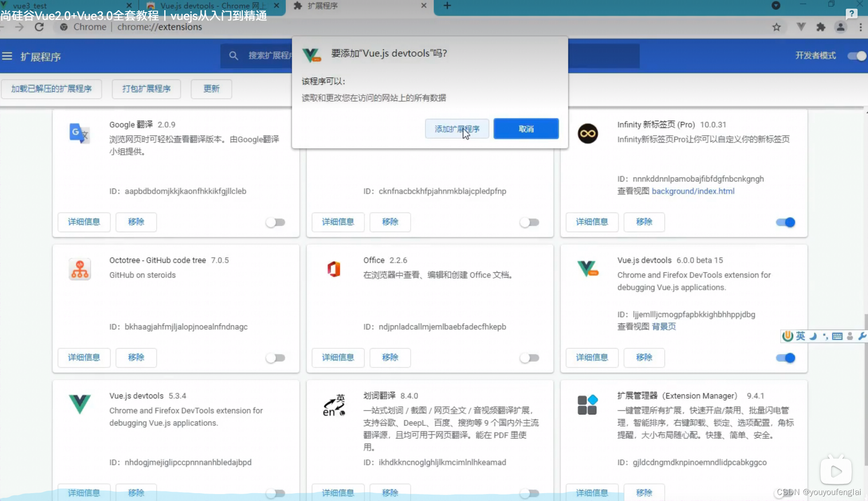Open the Chrome profile avatar
Screen dimensions: 868x501
tap(841, 27)
